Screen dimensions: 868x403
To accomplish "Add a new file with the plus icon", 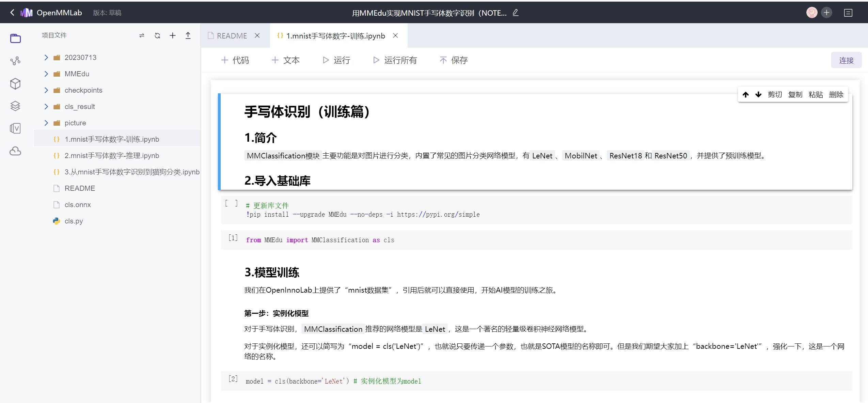I will pos(173,35).
